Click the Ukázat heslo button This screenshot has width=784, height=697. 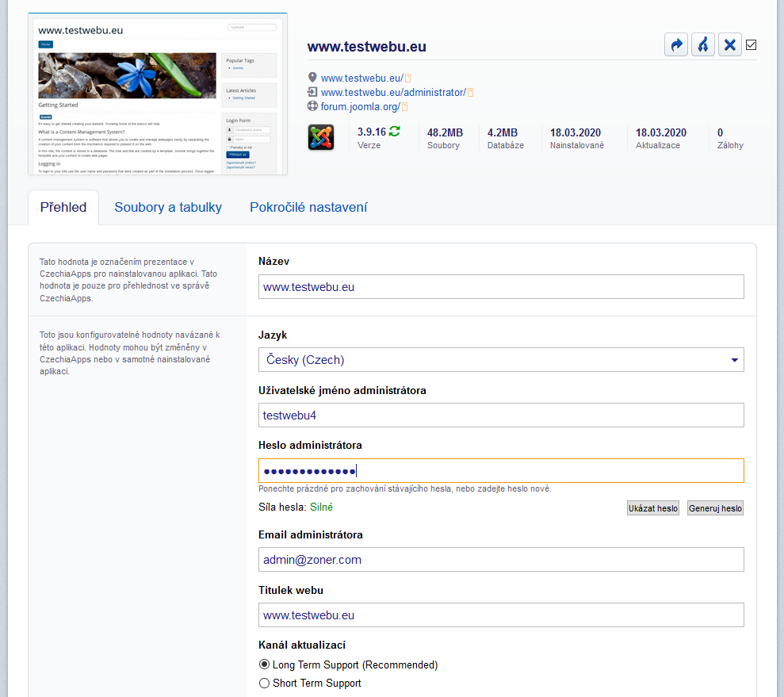[653, 508]
